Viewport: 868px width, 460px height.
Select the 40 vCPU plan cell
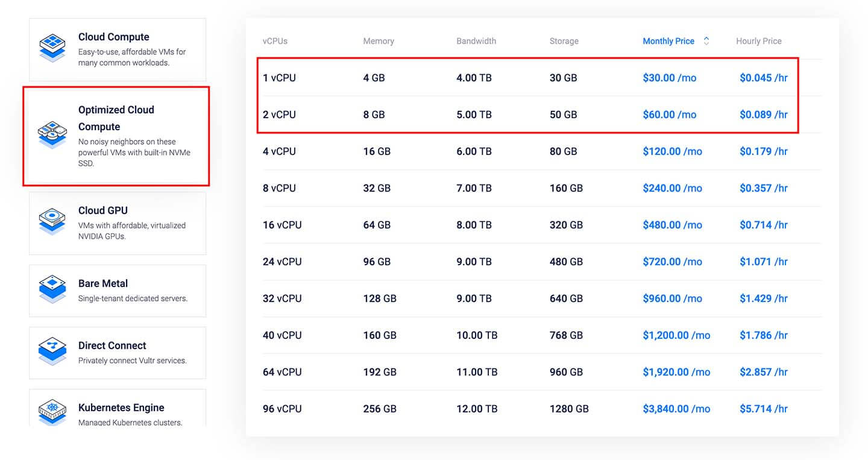[282, 335]
